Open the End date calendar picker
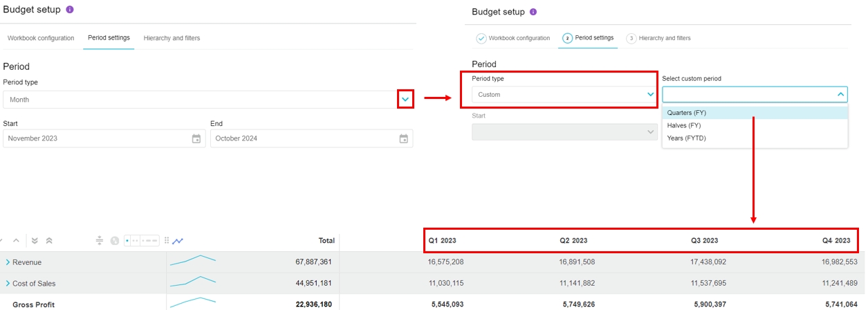This screenshot has width=868, height=310. coord(403,138)
